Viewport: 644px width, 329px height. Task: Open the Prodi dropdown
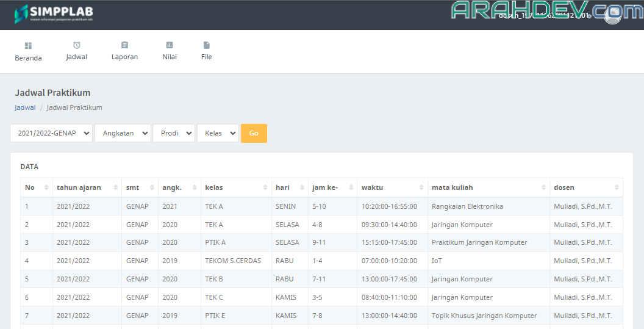coord(174,133)
